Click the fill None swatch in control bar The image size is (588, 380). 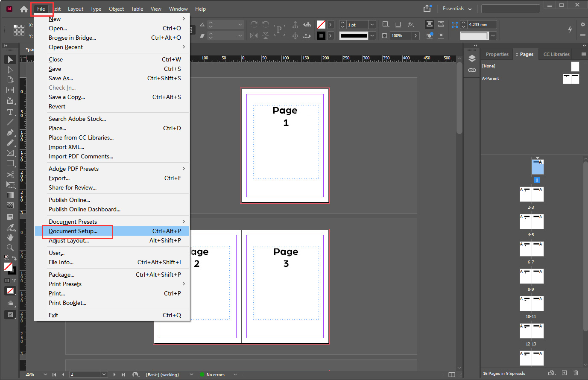(x=321, y=25)
